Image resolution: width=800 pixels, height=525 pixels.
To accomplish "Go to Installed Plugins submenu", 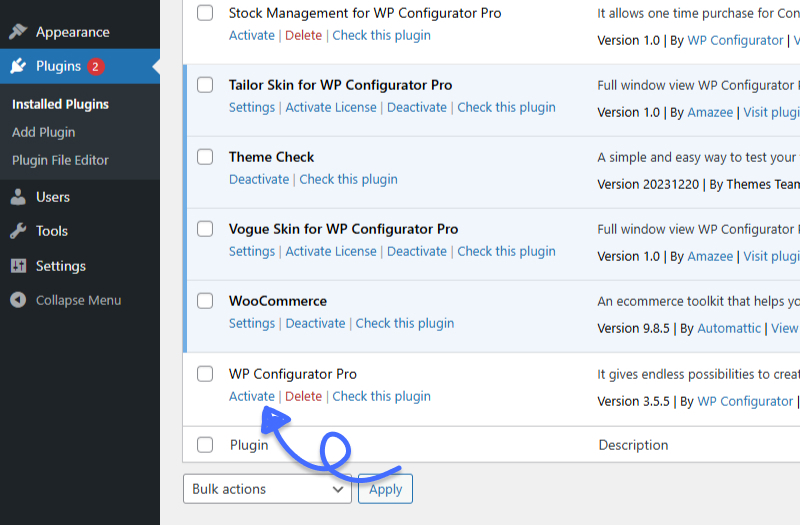I will click(60, 104).
